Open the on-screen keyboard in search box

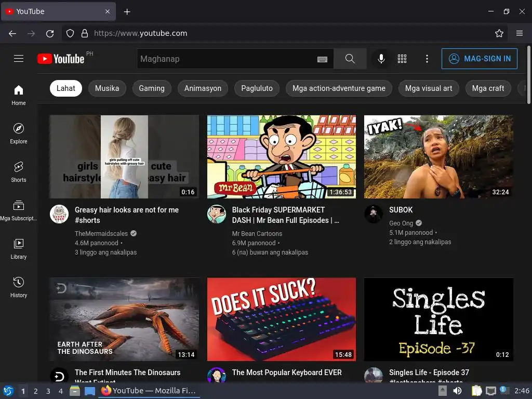322,59
